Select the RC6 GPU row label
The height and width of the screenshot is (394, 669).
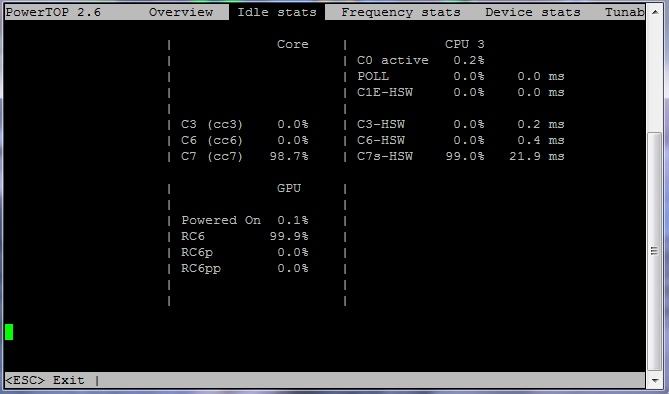tap(193, 236)
